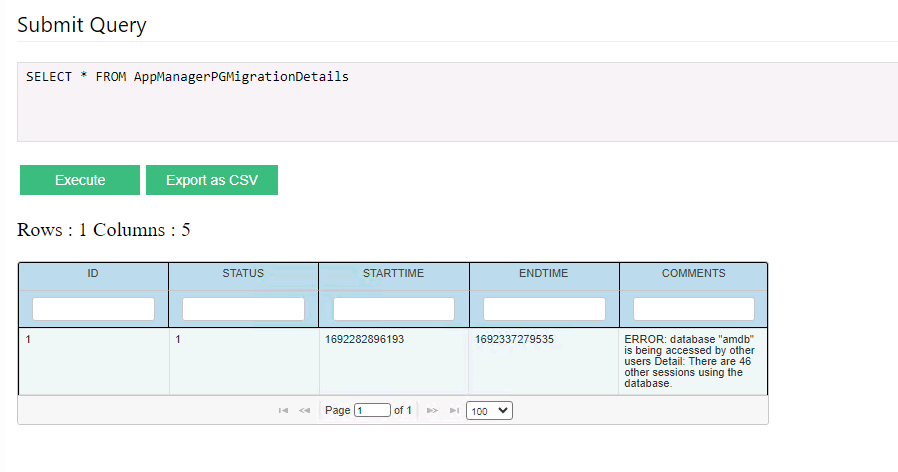Viewport: 898px width, 472px height.
Task: Sort by the STARTTIME column header
Action: pos(394,273)
